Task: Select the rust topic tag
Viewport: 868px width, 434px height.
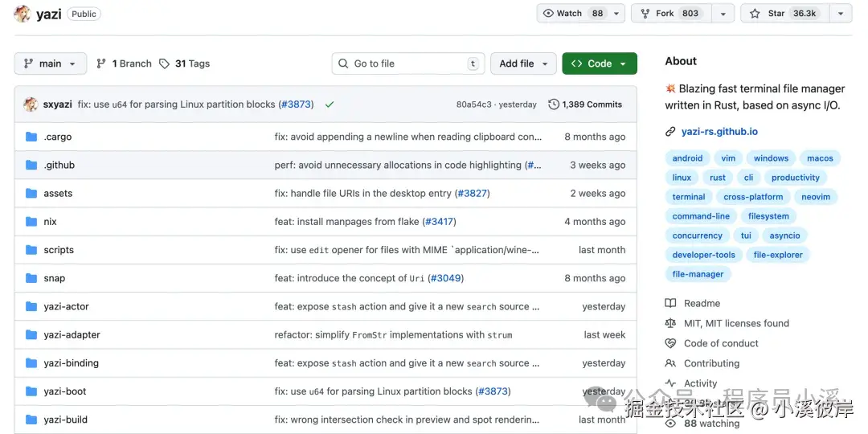Action: pos(718,178)
